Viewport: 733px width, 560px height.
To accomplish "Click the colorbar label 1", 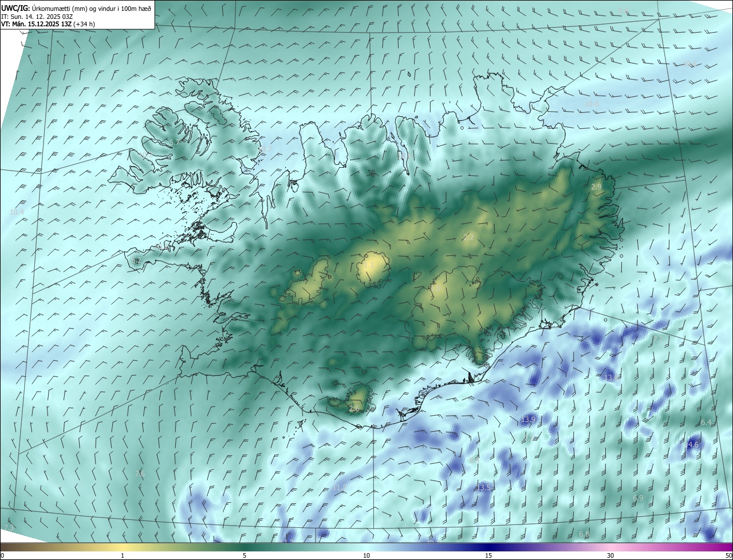I will pyautogui.click(x=123, y=555).
